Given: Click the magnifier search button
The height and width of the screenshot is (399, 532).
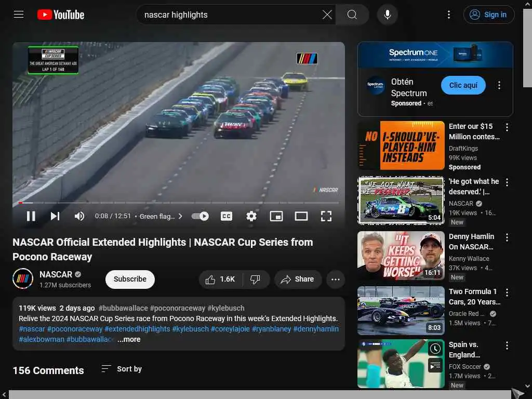Looking at the screenshot, I should tap(352, 15).
